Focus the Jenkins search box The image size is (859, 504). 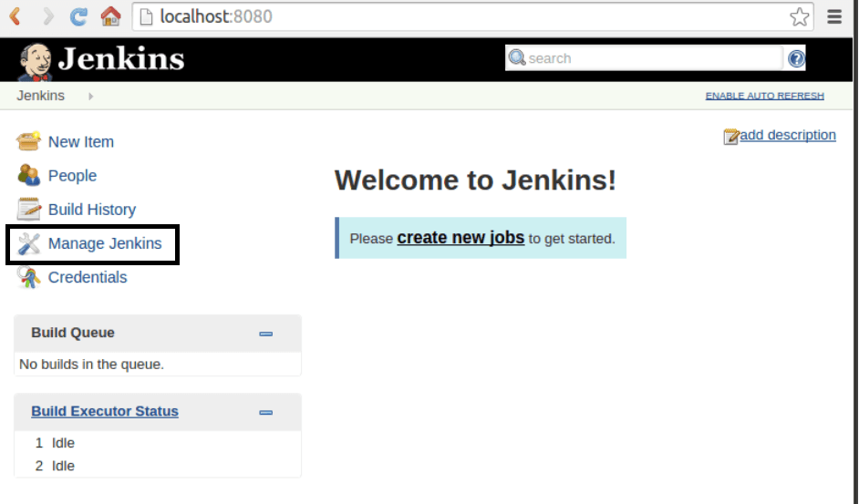[644, 58]
